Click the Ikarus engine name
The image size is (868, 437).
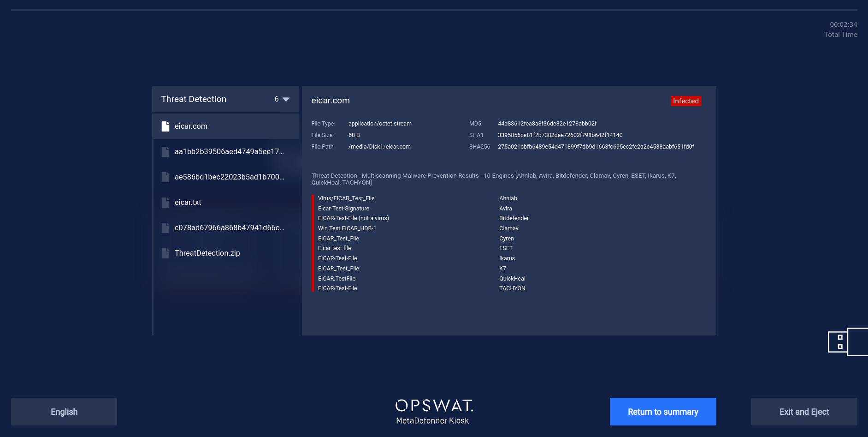click(507, 258)
